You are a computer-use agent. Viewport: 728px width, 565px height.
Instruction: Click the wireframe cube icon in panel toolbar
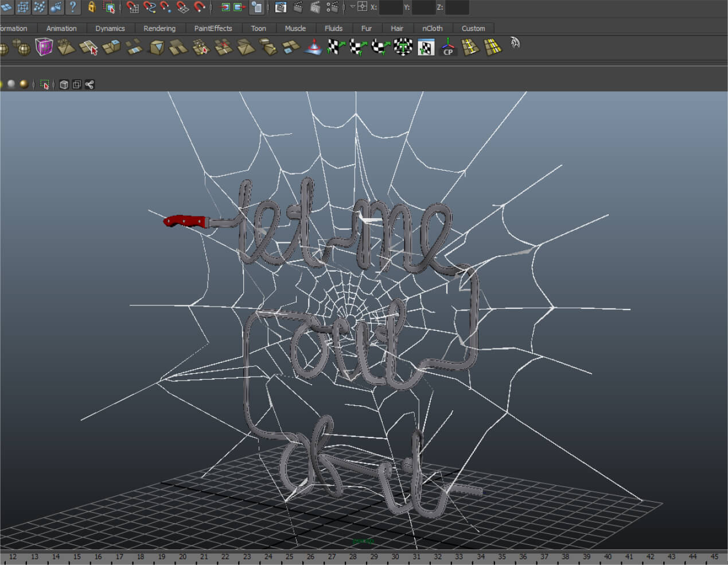[x=64, y=84]
